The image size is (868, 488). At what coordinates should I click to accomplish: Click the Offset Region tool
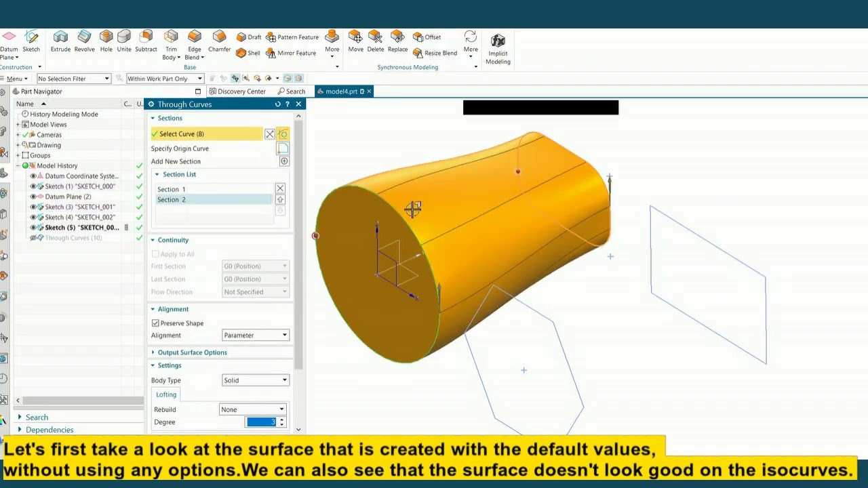click(x=427, y=37)
